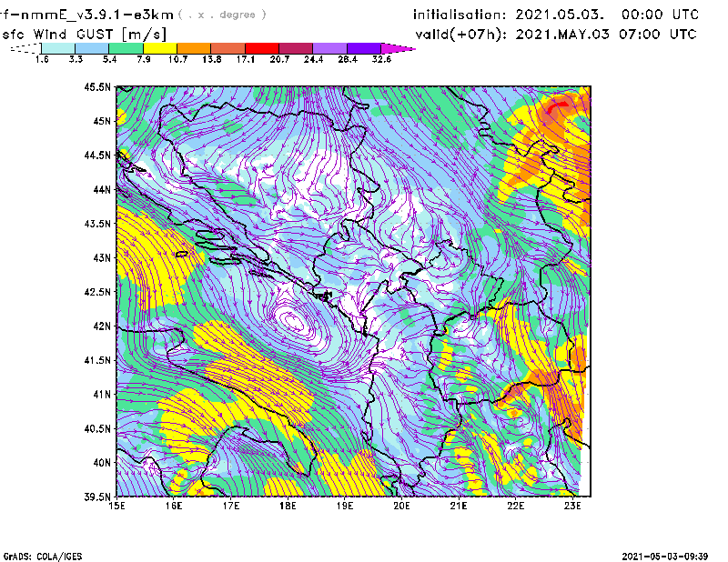
Task: Click the '39.5N' latitude label
Action: (x=97, y=497)
